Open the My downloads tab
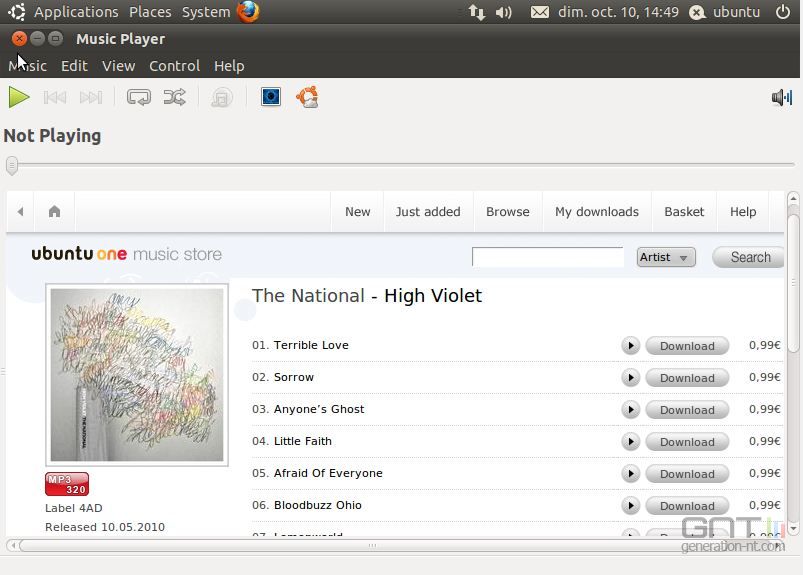The image size is (803, 575). 597,211
